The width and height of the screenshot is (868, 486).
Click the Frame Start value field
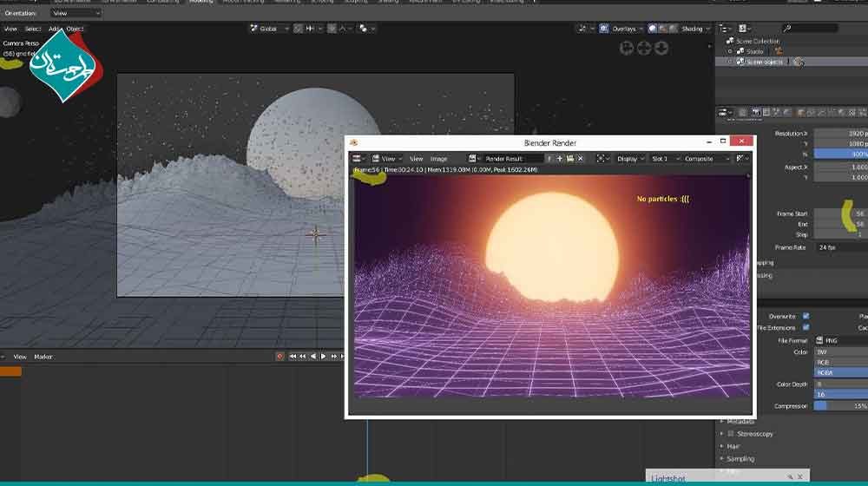click(x=841, y=213)
